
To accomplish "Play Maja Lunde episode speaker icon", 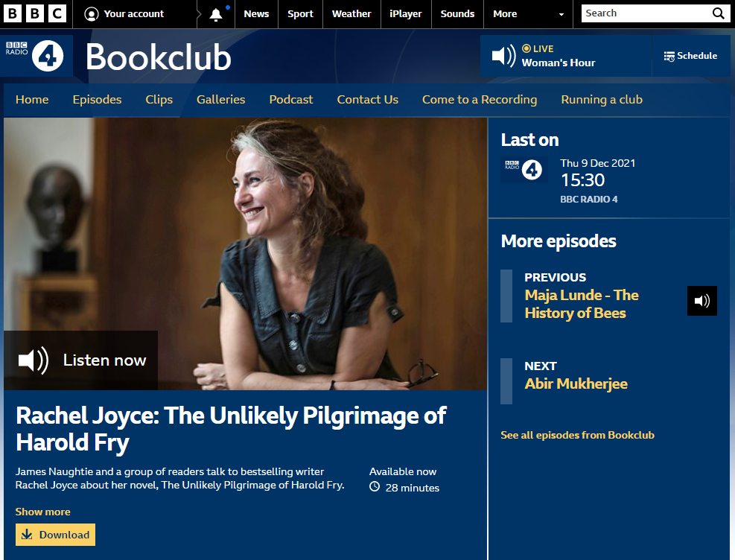I will point(701,301).
